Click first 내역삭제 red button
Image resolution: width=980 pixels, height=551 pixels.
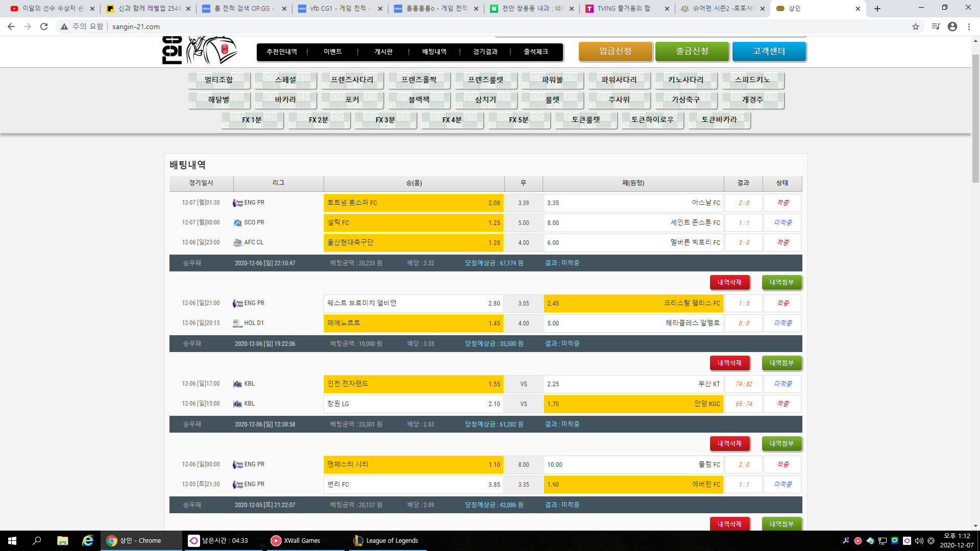coord(729,282)
